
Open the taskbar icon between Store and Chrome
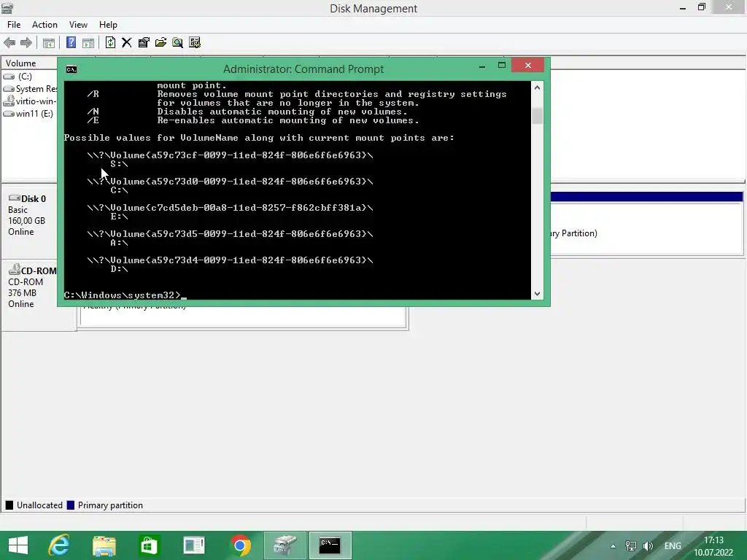194,545
